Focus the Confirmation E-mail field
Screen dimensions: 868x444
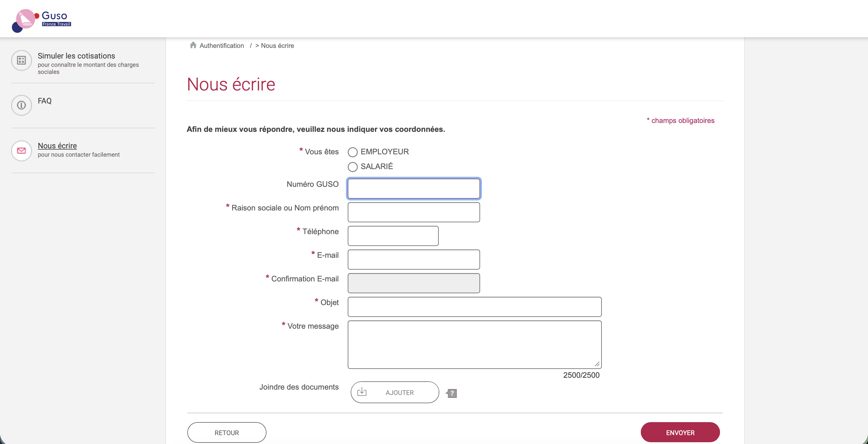pos(413,283)
